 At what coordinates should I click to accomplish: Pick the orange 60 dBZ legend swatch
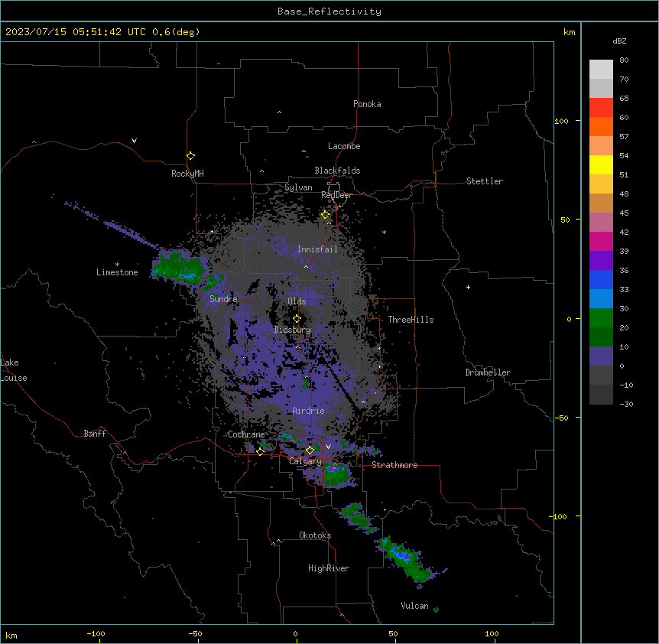[601, 126]
